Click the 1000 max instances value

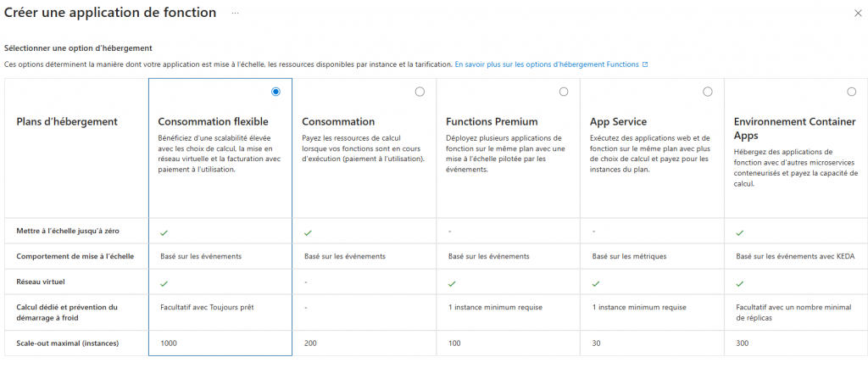tap(169, 343)
